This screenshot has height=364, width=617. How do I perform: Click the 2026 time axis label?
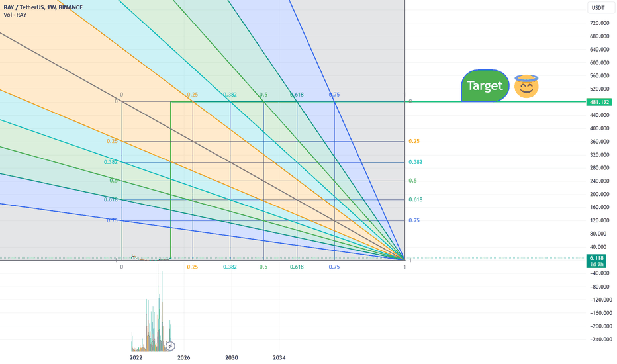click(x=184, y=357)
